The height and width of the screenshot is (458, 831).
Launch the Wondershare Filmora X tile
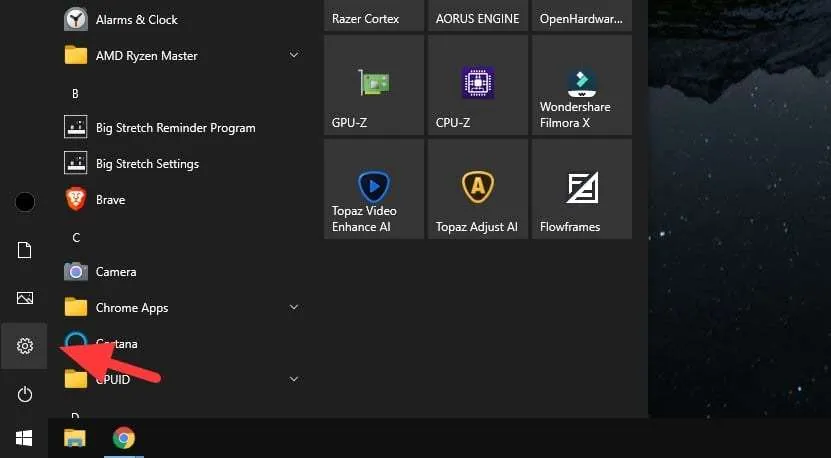[582, 85]
